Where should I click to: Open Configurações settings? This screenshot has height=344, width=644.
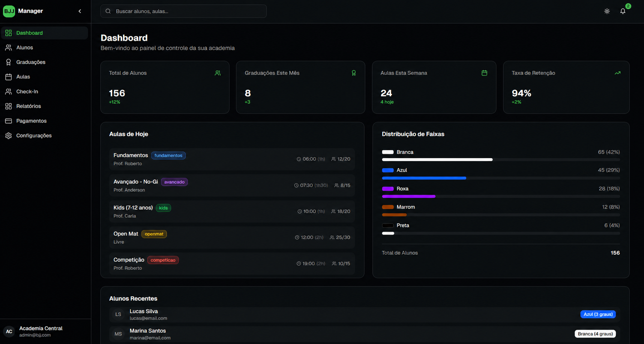(x=45, y=136)
